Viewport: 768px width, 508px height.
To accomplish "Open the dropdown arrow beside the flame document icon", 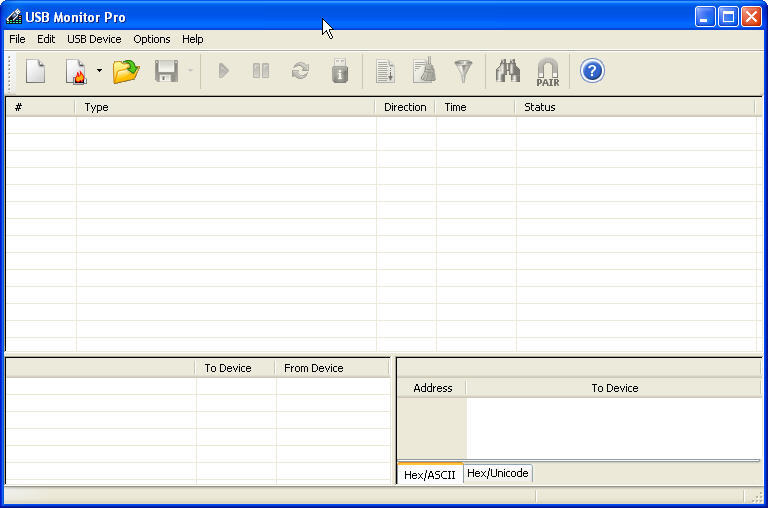I will click(x=99, y=71).
